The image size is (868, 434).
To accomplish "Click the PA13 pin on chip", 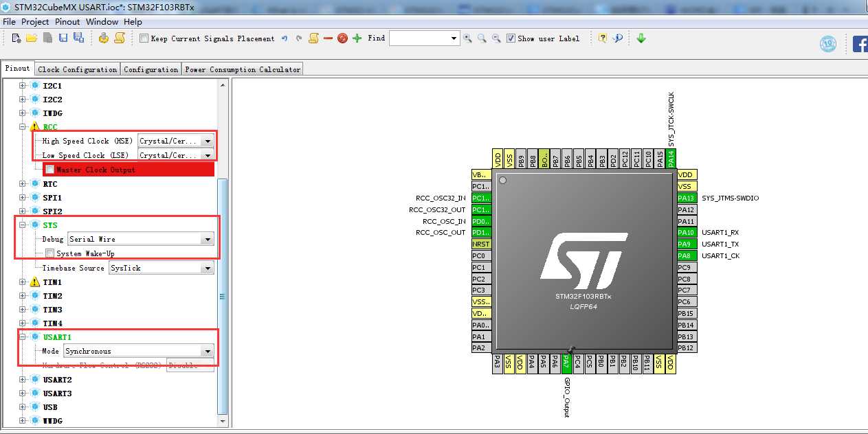I will click(687, 198).
